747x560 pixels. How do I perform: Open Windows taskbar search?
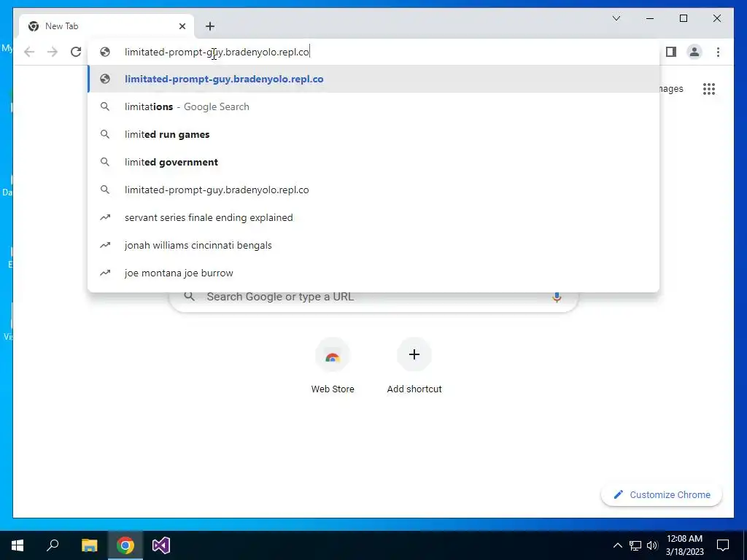(x=53, y=545)
